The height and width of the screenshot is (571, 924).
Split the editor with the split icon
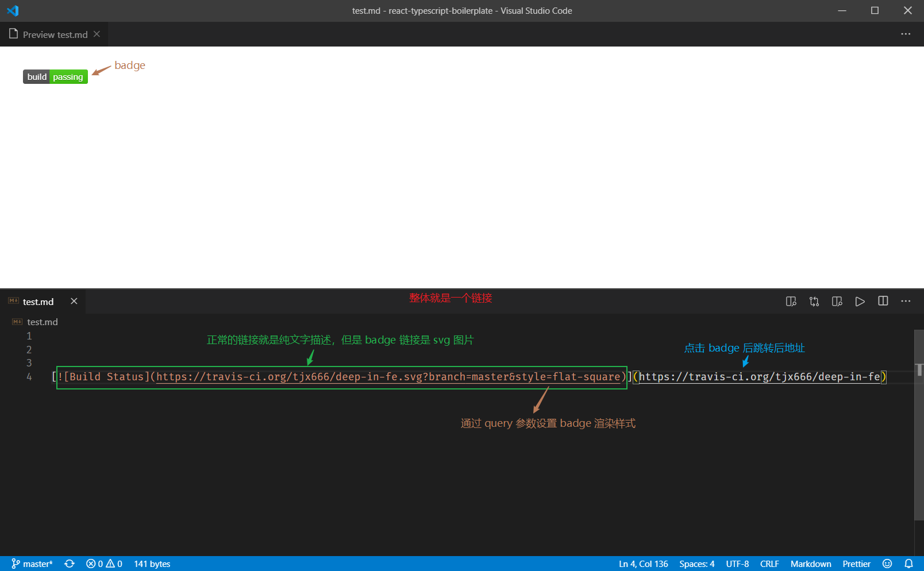883,301
